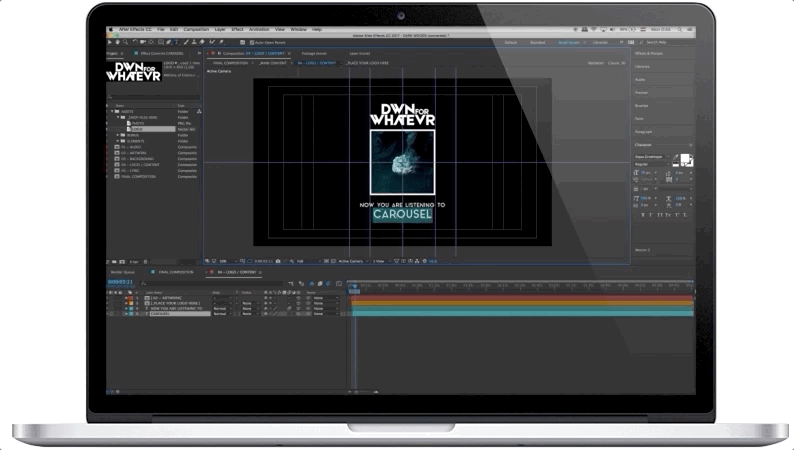The width and height of the screenshot is (794, 450).
Task: Expand the Effects & Presets panel
Action: click(648, 53)
